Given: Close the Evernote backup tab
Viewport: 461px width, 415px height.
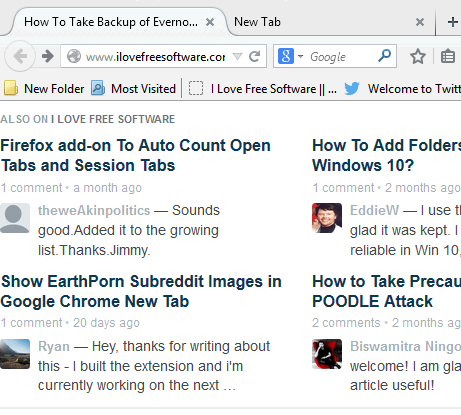Looking at the screenshot, I should pos(210,22).
